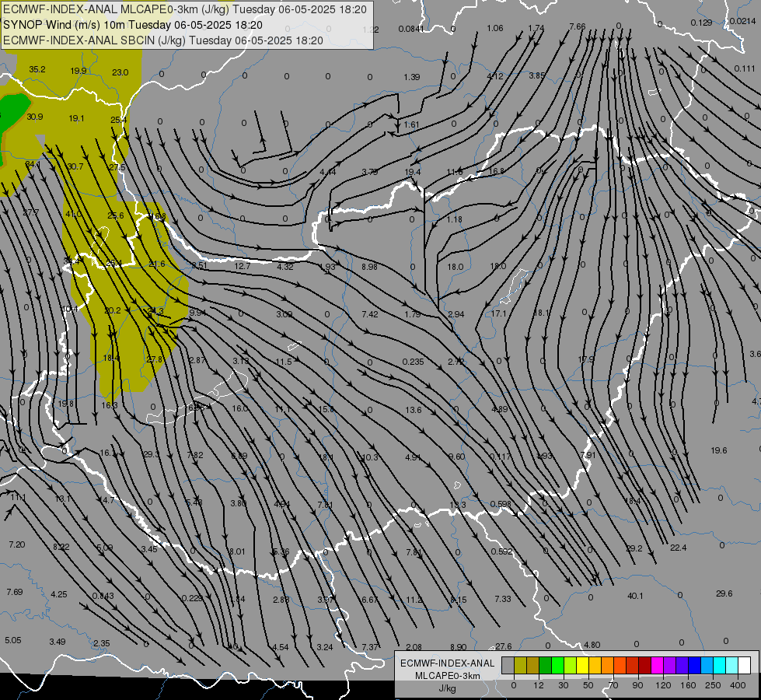Click the map value '7.33'
This screenshot has width=761, height=700.
pos(503,599)
